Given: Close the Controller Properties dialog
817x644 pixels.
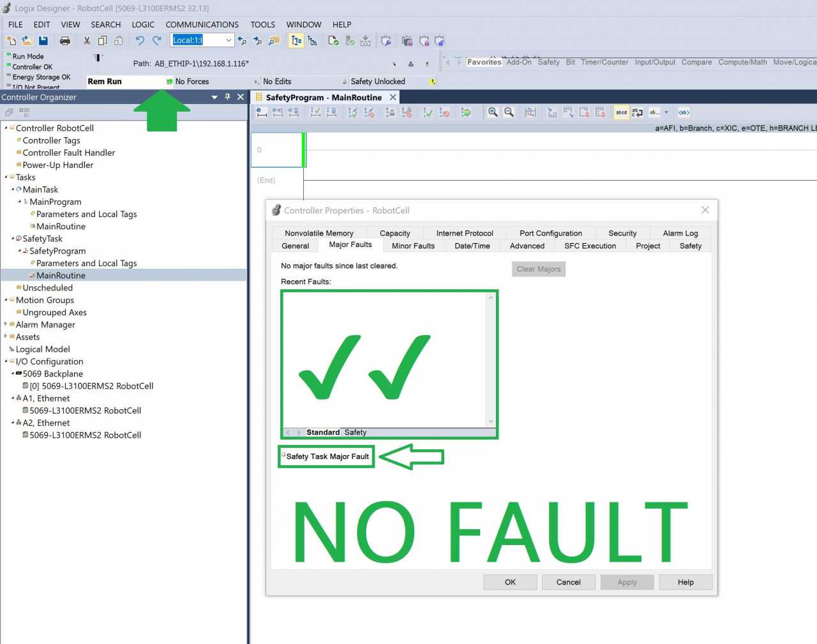Looking at the screenshot, I should pyautogui.click(x=705, y=210).
